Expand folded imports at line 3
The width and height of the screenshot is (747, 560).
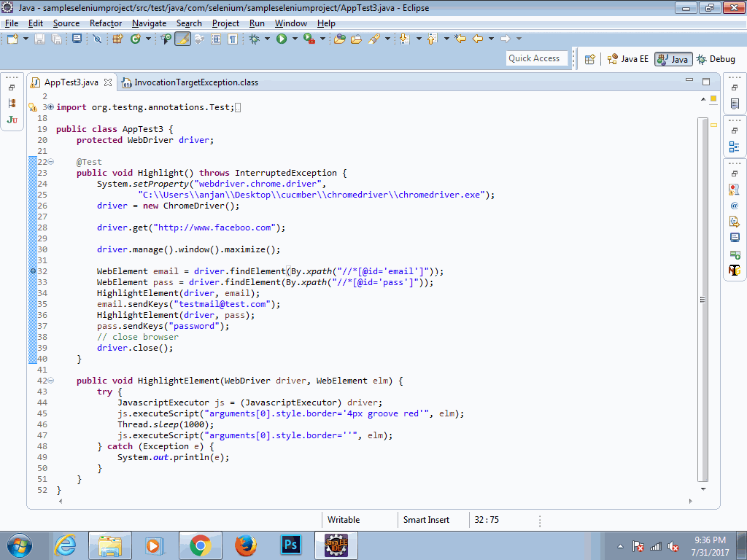(50, 107)
